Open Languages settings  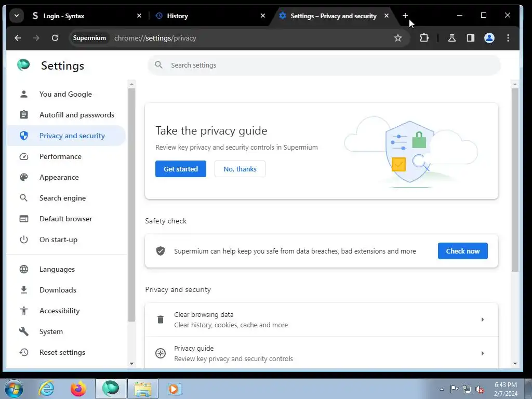66,269
